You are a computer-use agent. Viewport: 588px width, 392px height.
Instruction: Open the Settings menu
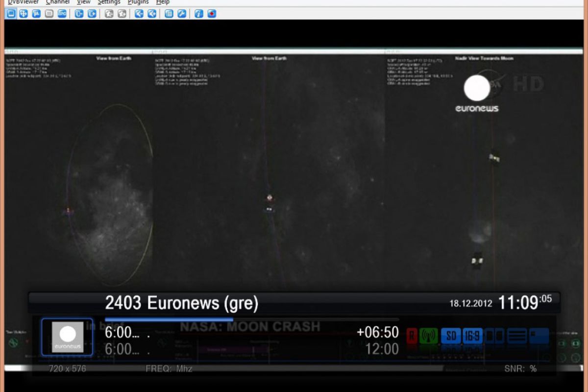tap(109, 2)
